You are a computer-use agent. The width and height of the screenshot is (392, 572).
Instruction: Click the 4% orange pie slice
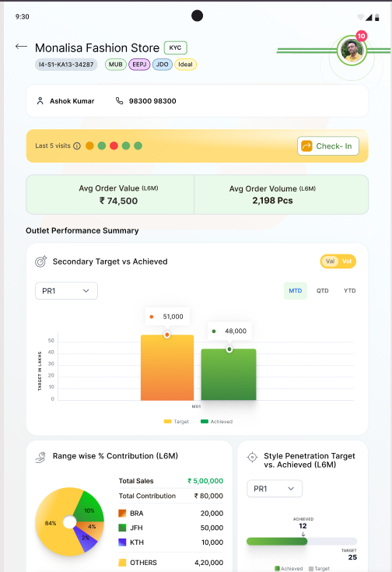pos(92,527)
